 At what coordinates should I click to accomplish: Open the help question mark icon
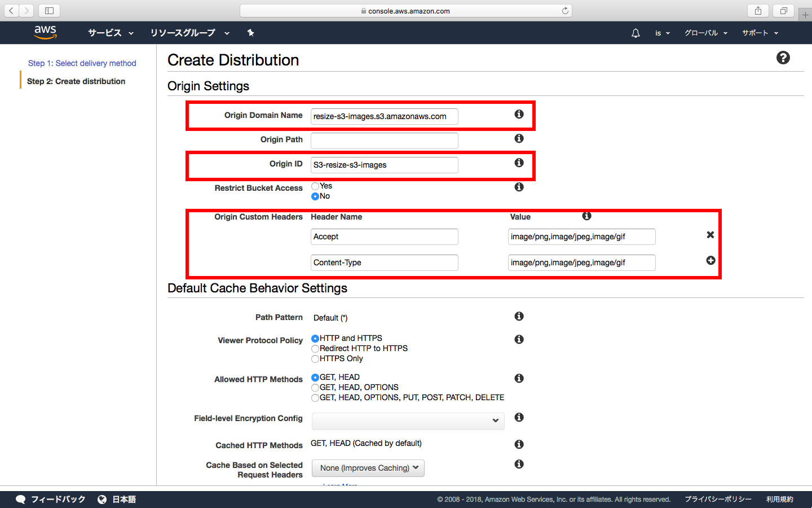(x=783, y=58)
